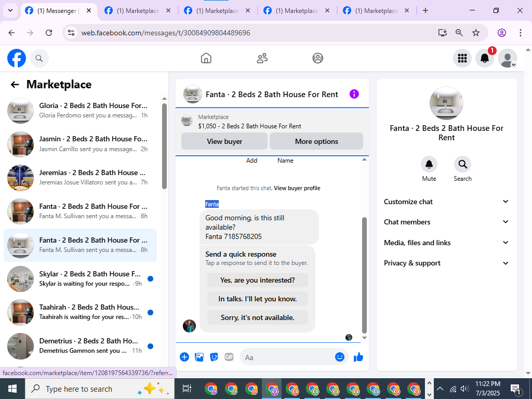Image resolution: width=532 pixels, height=399 pixels.
Task: Open Chrome three-dot menu
Action: pyautogui.click(x=521, y=33)
